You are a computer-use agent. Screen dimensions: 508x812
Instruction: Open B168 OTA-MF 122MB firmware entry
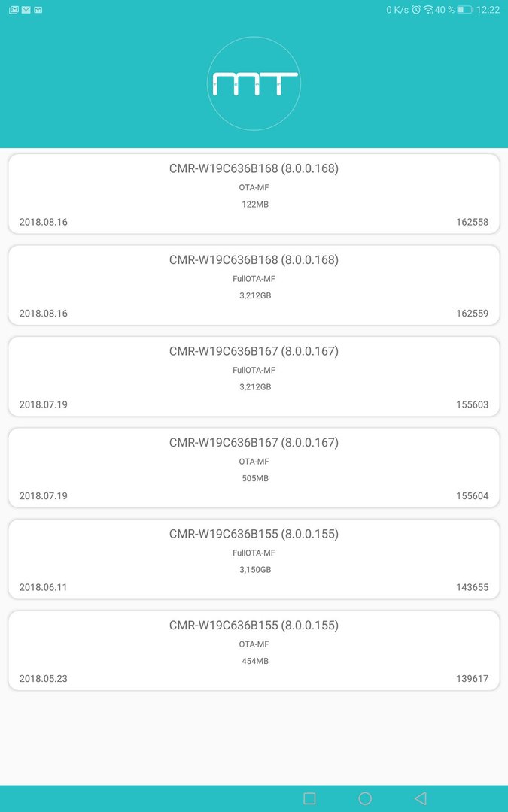(x=254, y=194)
